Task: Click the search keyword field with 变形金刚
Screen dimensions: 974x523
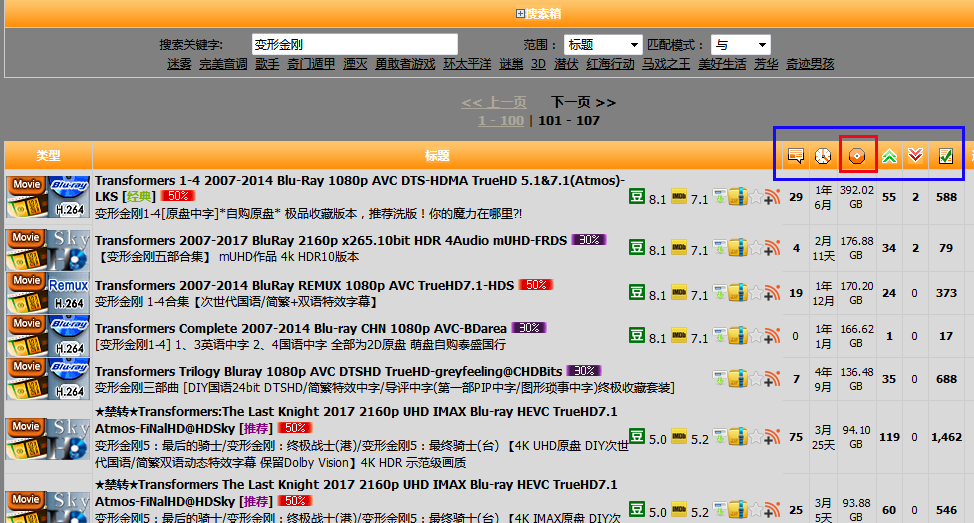Action: pos(355,45)
